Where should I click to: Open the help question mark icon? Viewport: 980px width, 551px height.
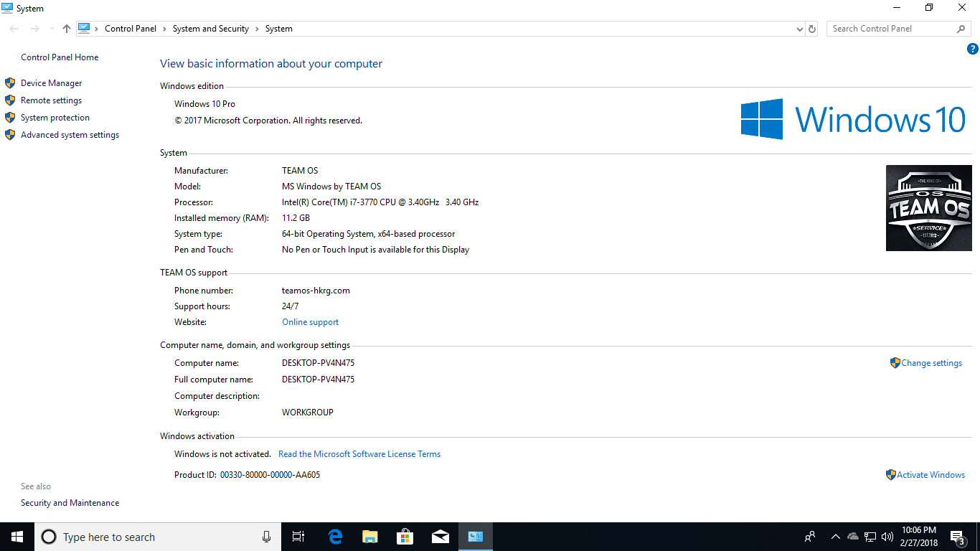point(973,50)
